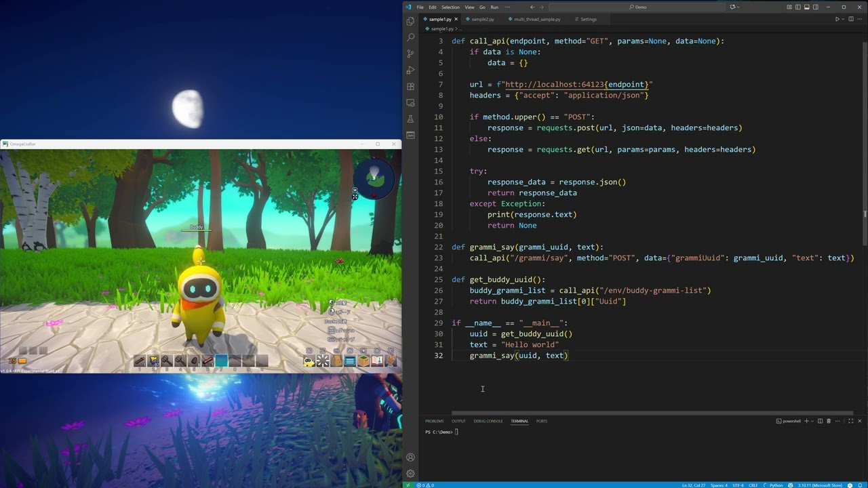Open the Extensions view
This screenshot has height=488, width=868.
tap(410, 86)
